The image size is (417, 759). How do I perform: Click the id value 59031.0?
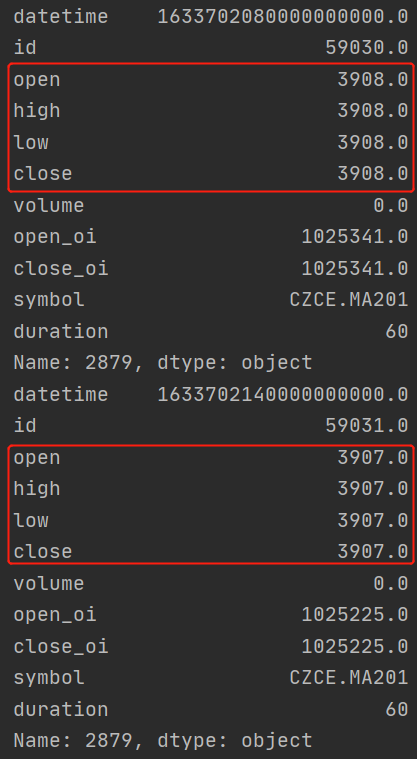pos(367,426)
